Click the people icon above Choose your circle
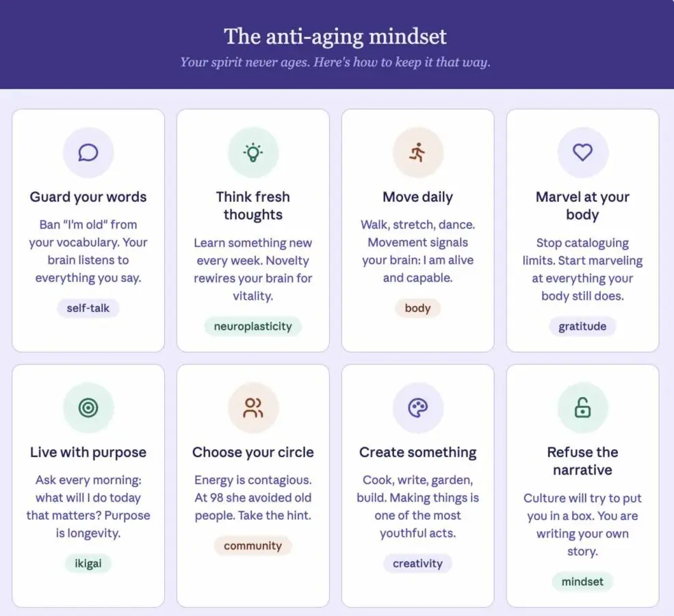Viewport: 674px width, 616px height. (253, 407)
